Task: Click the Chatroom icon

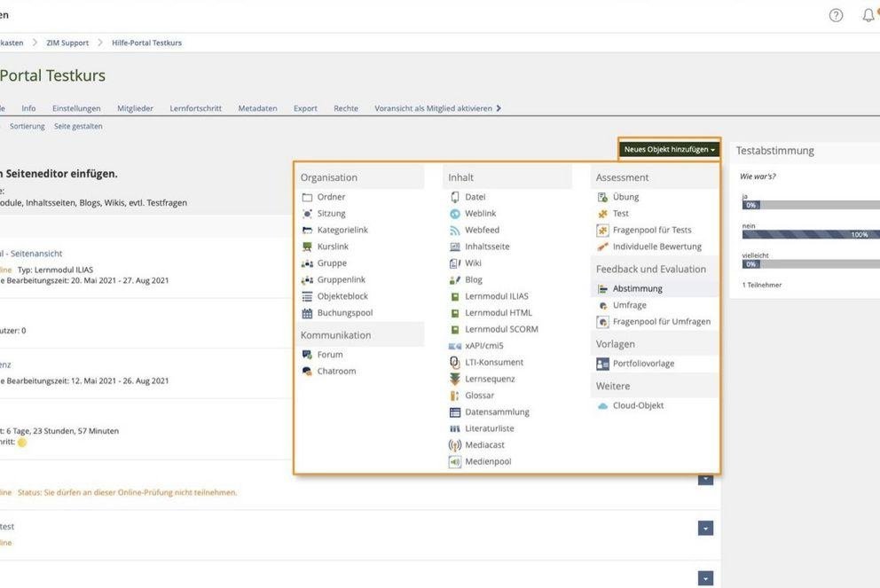Action: tap(307, 372)
